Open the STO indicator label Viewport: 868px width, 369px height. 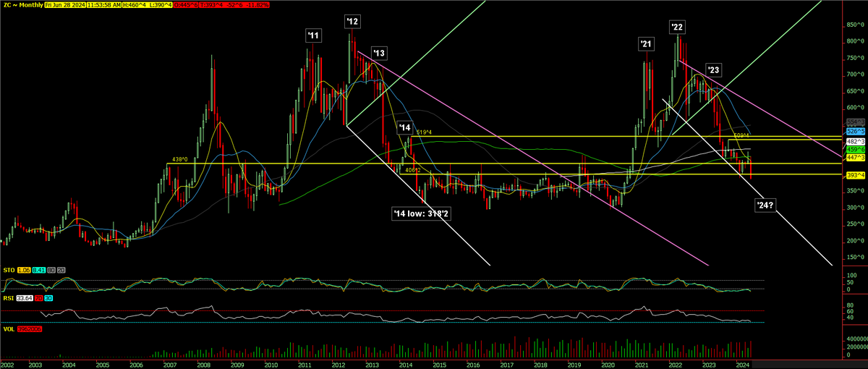[9, 270]
